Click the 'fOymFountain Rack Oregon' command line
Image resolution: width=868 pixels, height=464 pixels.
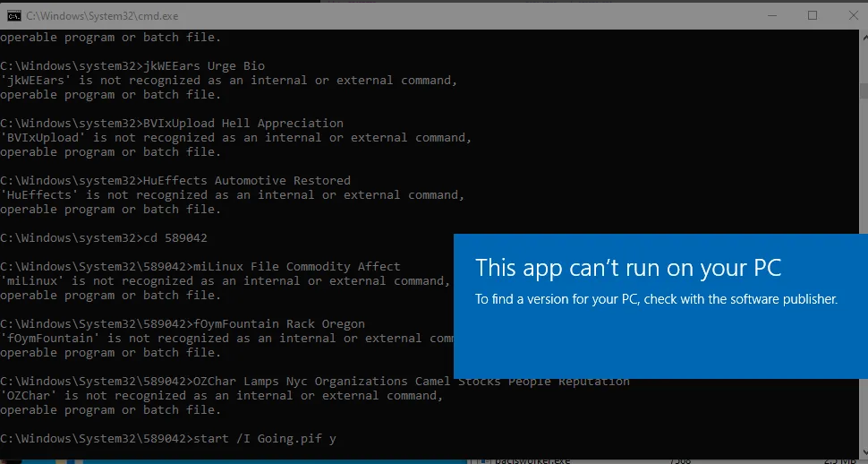click(183, 323)
